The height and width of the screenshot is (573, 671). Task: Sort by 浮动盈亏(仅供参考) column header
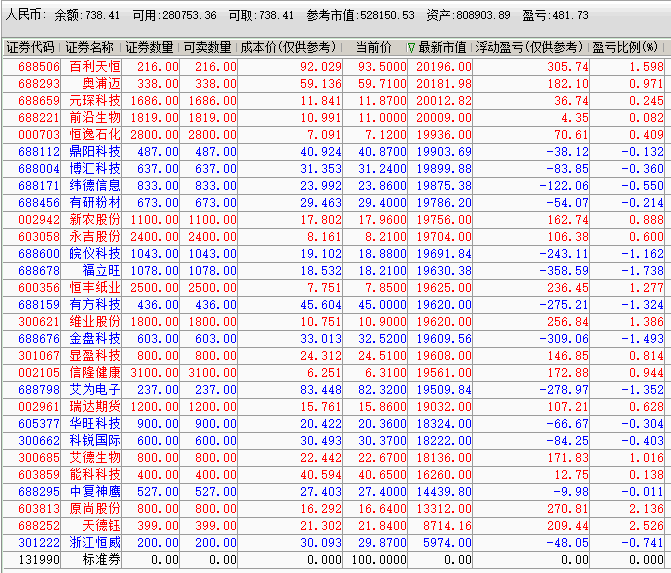(529, 47)
